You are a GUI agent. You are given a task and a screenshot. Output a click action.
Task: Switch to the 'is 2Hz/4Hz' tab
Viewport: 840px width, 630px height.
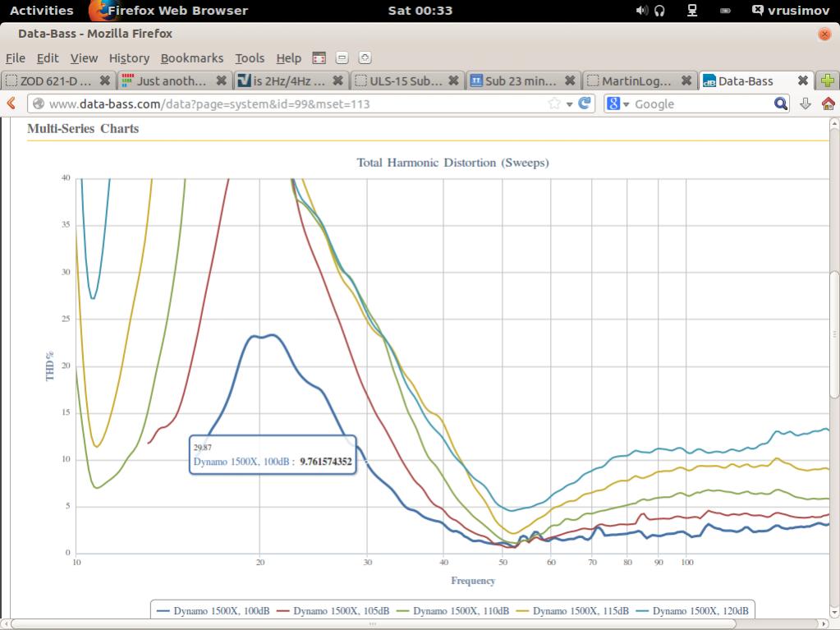pos(291,80)
